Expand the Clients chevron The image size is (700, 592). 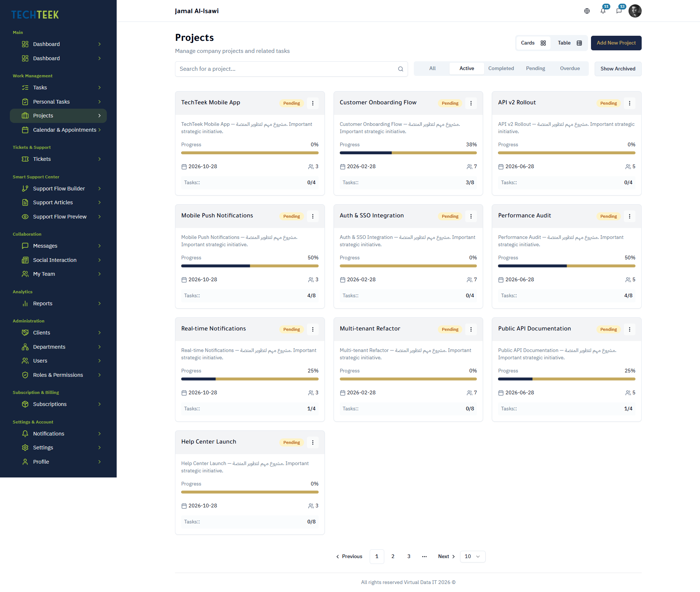[100, 333]
